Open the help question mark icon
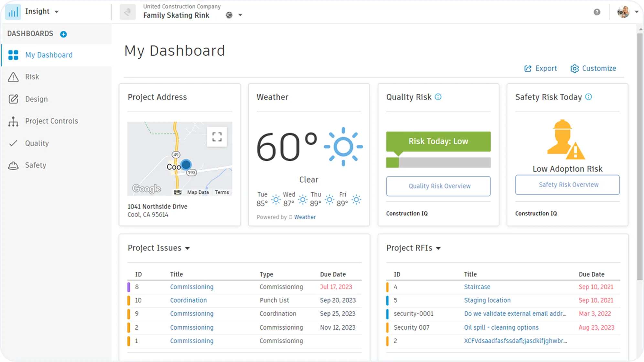Viewport: 644px width, 362px height. point(597,12)
